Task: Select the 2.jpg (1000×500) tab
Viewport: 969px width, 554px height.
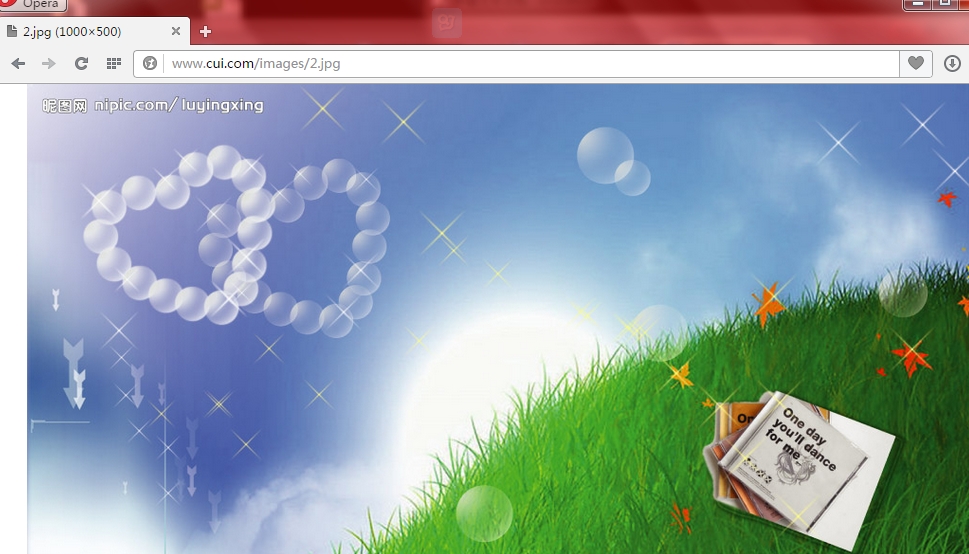Action: (95, 31)
